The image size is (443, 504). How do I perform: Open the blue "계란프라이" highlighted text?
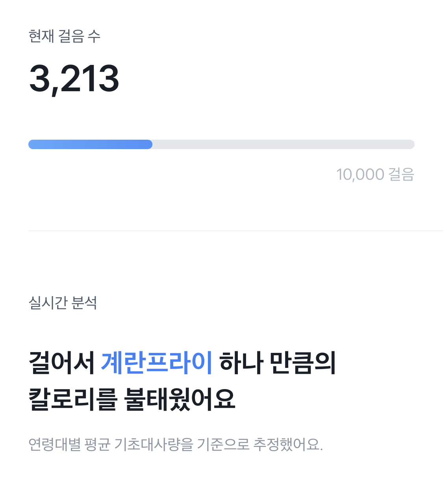click(156, 362)
